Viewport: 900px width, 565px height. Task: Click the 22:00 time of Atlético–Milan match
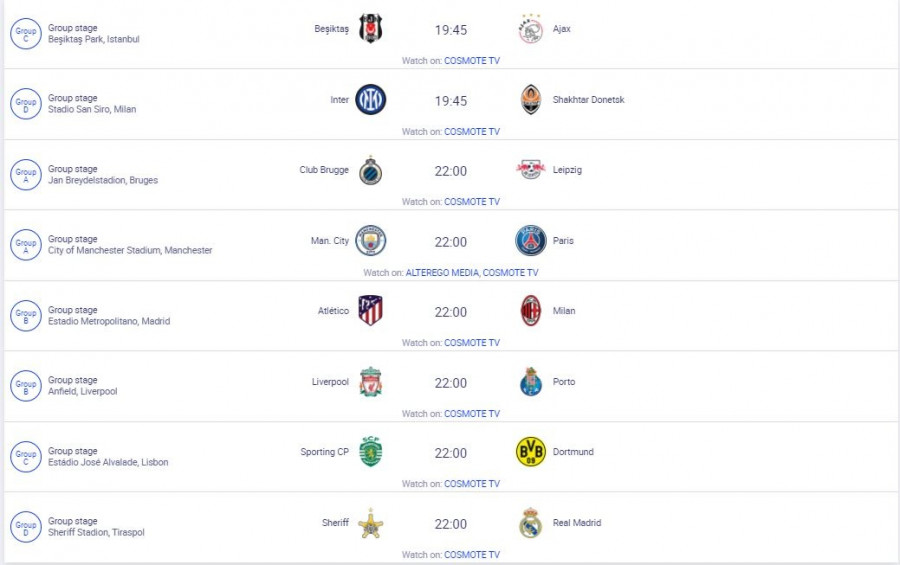tap(450, 312)
